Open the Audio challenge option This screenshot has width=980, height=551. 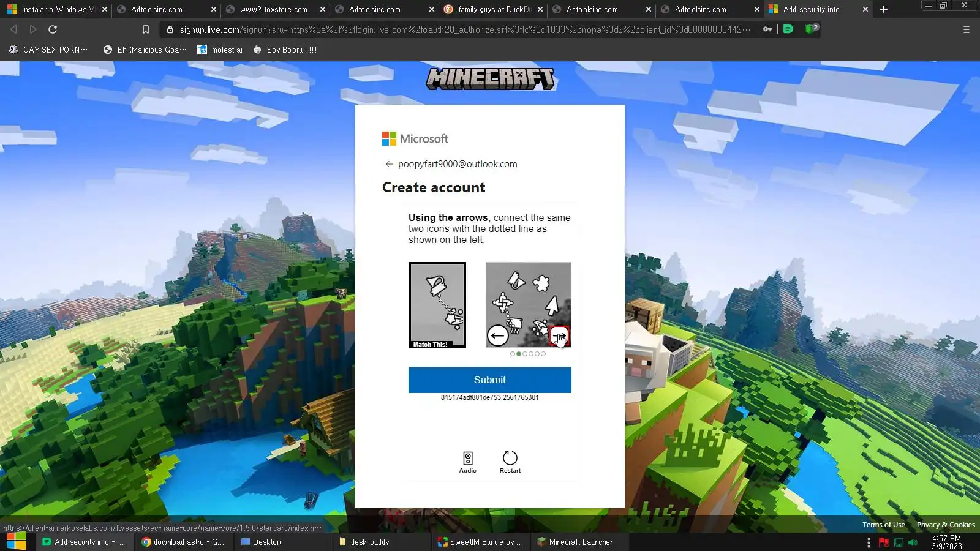[467, 462]
